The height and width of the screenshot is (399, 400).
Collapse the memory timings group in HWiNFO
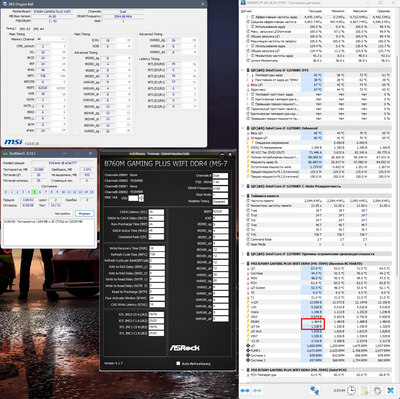click(x=243, y=196)
